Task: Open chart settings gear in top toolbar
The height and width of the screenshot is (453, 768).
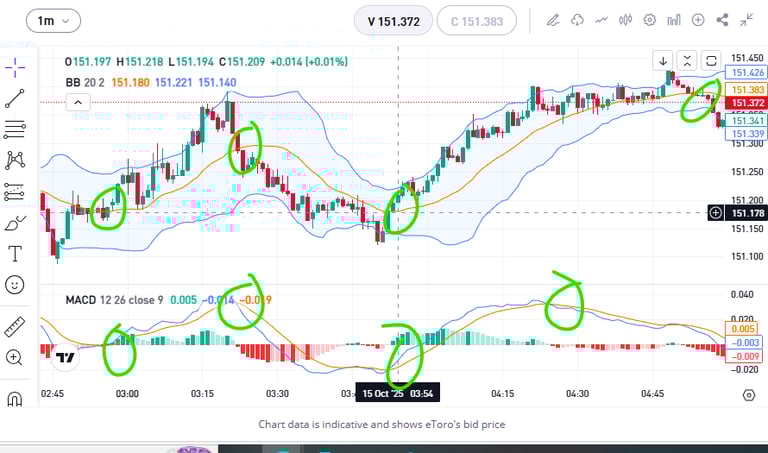Action: (x=649, y=20)
